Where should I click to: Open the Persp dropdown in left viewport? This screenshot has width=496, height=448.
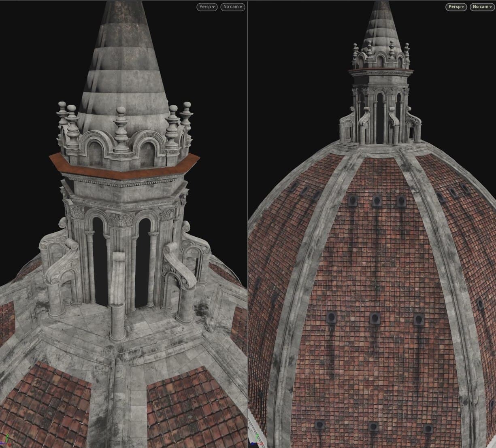[x=207, y=7]
